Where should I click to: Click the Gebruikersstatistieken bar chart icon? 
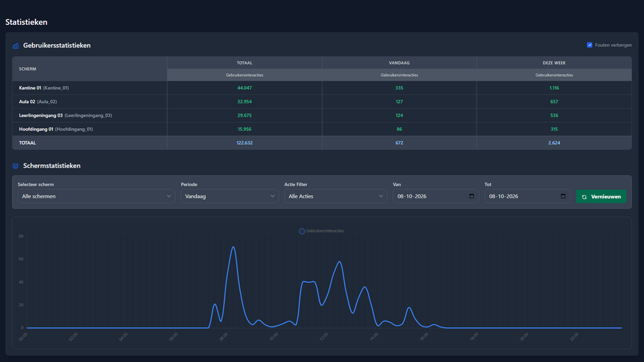point(15,46)
